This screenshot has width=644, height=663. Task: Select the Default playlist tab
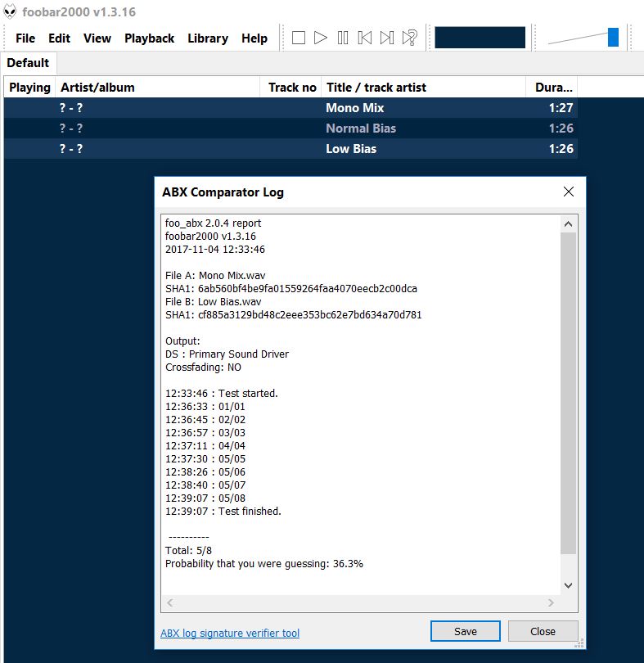[x=28, y=63]
